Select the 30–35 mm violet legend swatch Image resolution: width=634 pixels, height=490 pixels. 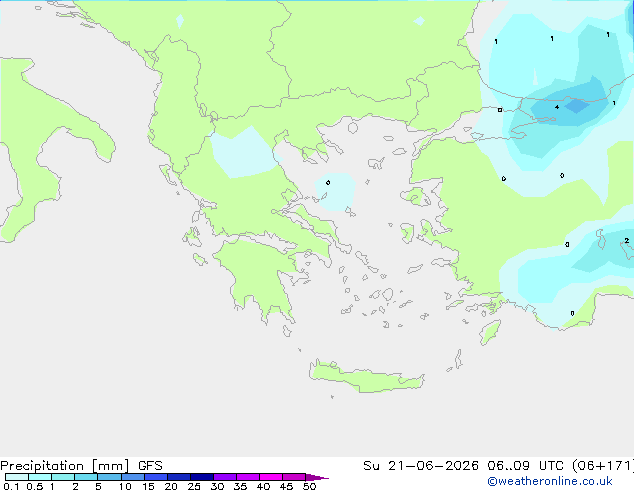click(x=225, y=477)
